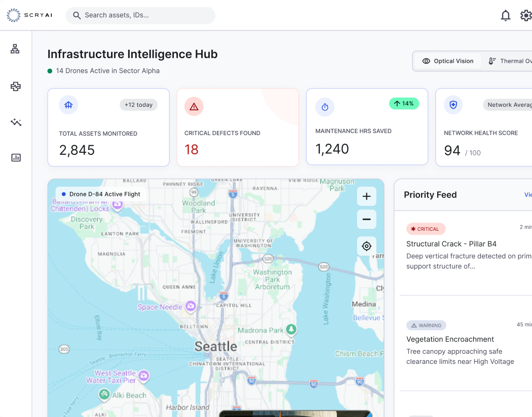Click the Infrastructure Intelligence Hub title
The height and width of the screenshot is (417, 532).
coord(132,54)
